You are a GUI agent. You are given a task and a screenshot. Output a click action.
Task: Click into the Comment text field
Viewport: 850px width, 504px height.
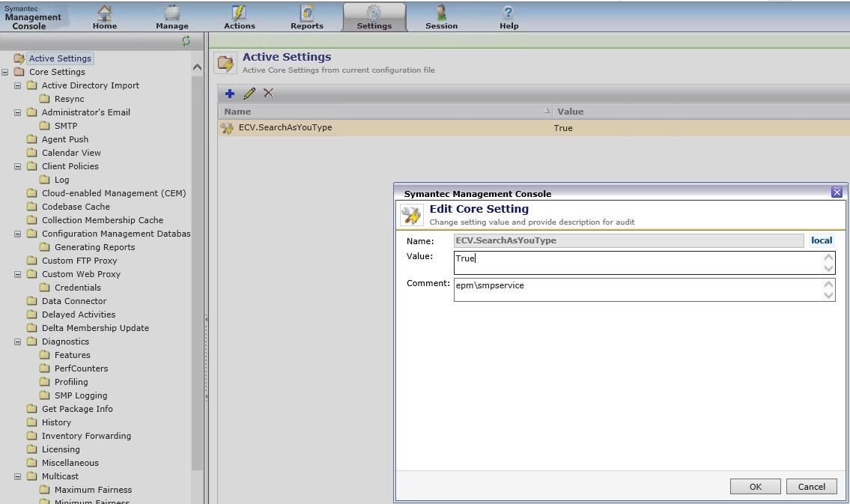pyautogui.click(x=637, y=290)
